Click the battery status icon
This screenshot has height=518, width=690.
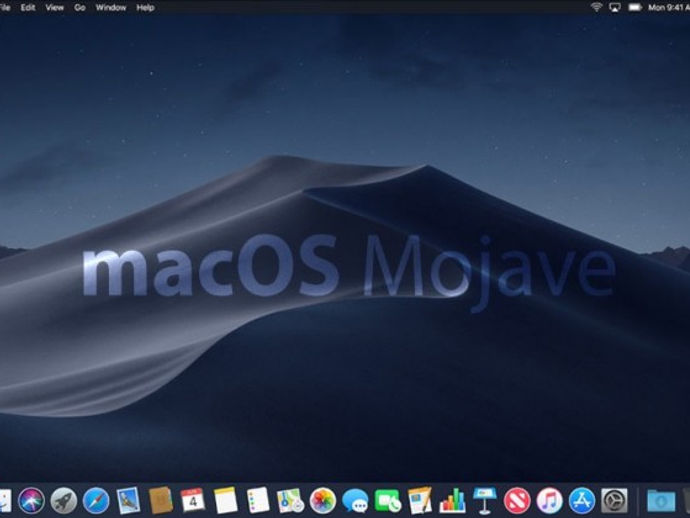pos(635,7)
